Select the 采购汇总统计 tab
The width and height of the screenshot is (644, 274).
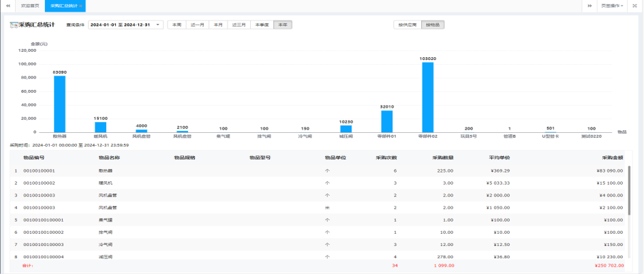tap(63, 5)
